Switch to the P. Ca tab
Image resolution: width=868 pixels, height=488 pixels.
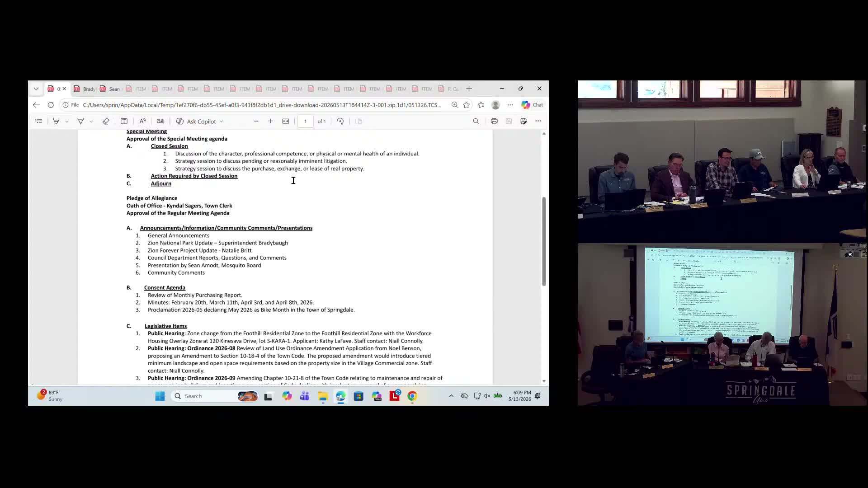[449, 89]
